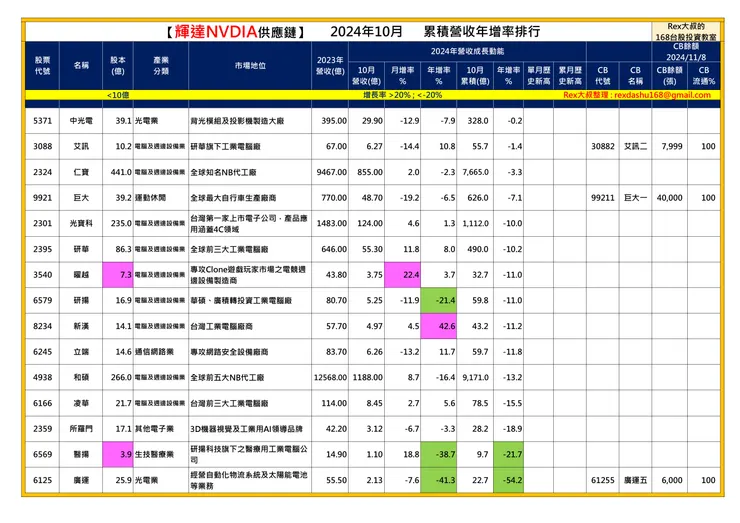Click the CB balance value 40,000
Image resolution: width=740 pixels, height=523 pixels.
669,198
